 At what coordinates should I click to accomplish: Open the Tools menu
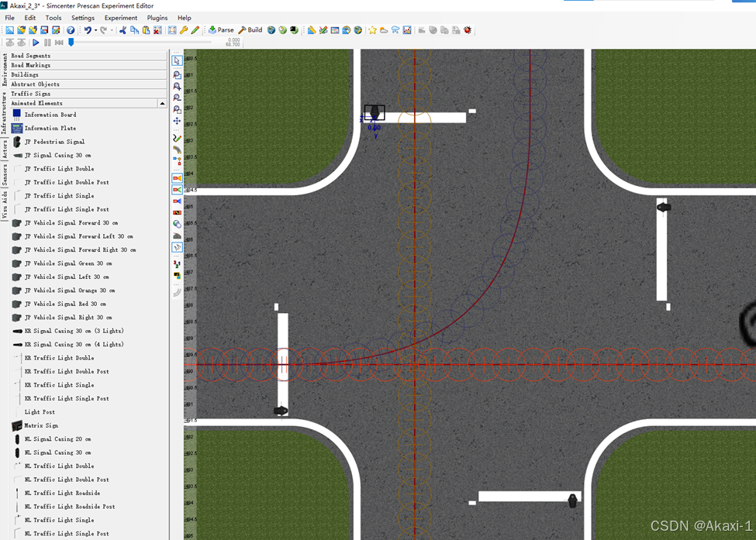coord(54,18)
